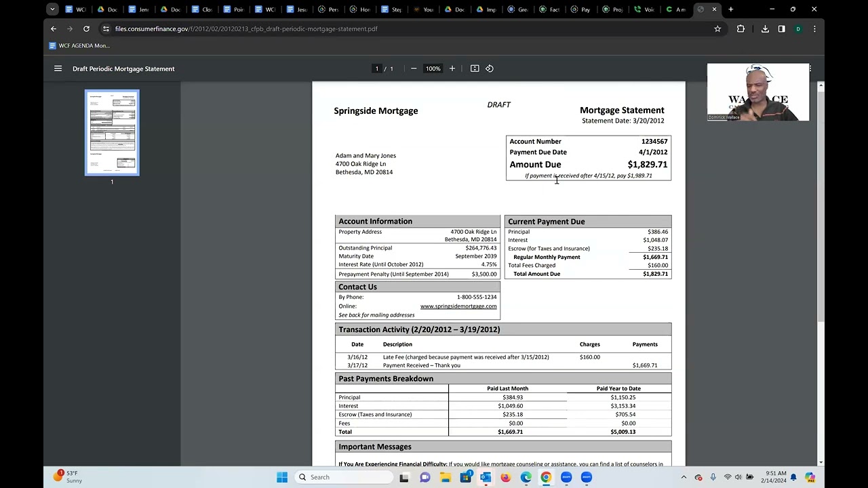Zoom out the PDF with minus button

coord(414,68)
